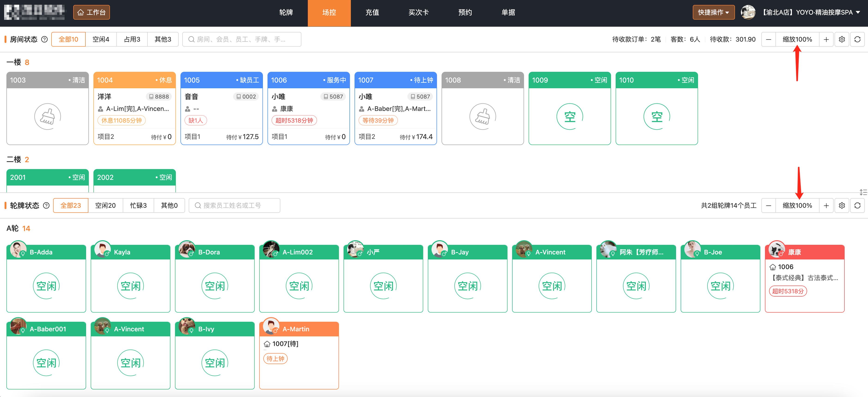Click help icon next to 轮牌状态
This screenshot has width=868, height=397.
(x=46, y=205)
